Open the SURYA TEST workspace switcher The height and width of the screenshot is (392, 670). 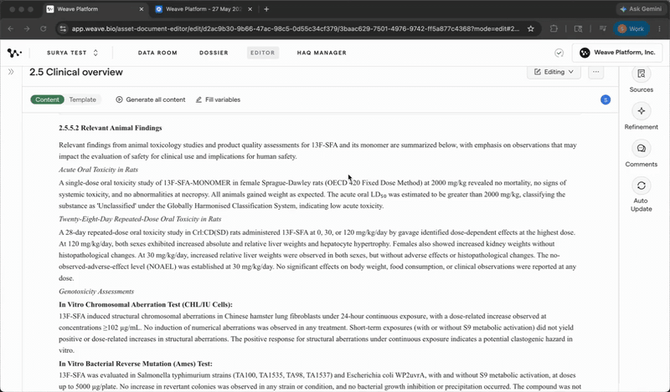[72, 53]
